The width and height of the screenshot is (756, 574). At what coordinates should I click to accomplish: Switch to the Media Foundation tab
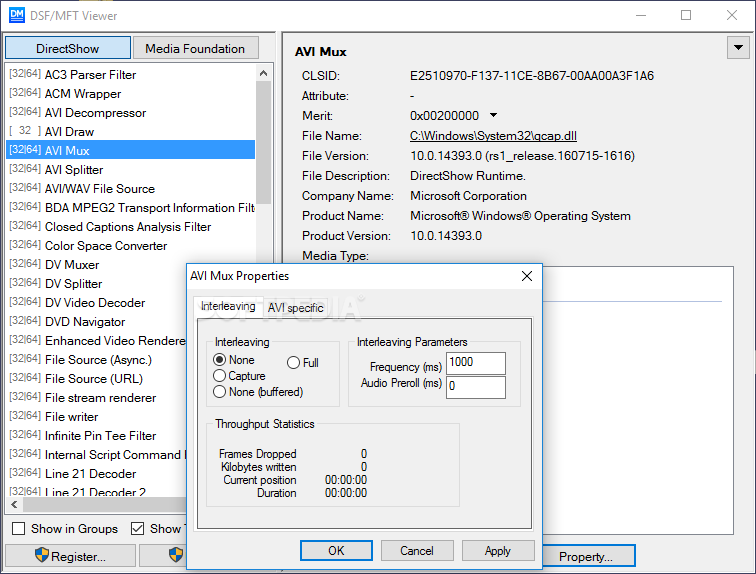(195, 48)
